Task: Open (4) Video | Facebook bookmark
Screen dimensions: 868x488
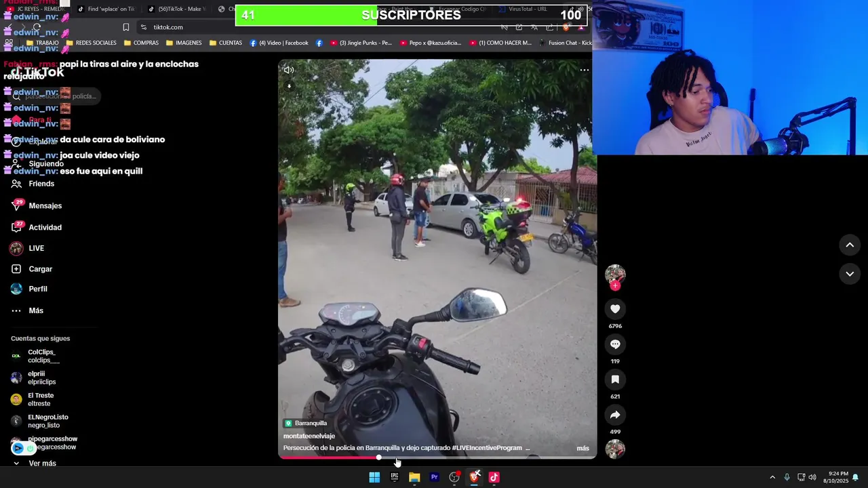Action: (x=279, y=43)
